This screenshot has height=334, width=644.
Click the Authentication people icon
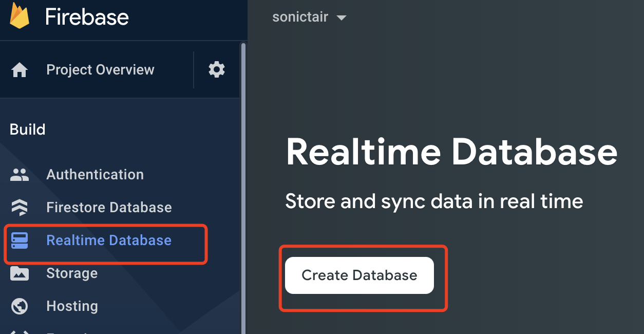point(20,175)
